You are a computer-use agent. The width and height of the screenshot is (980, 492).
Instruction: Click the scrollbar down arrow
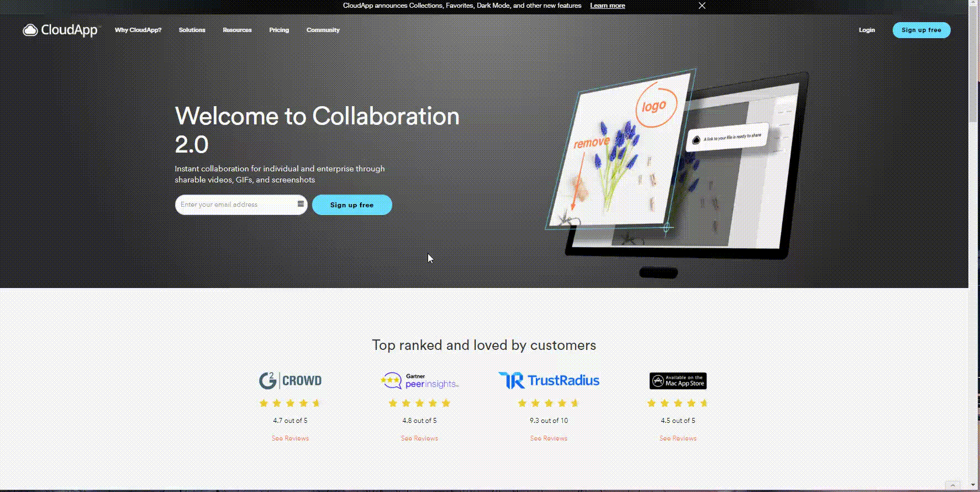[x=974, y=485]
